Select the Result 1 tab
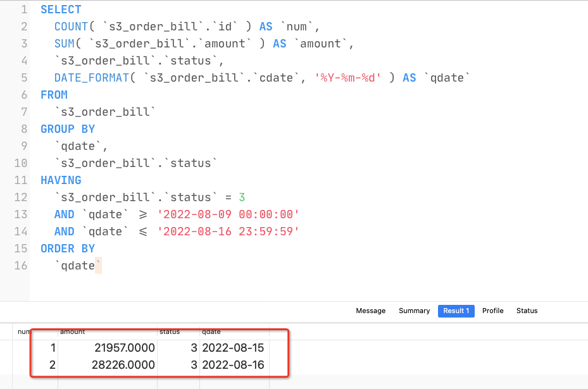Screen dimensions: 588x389 tap(456, 311)
